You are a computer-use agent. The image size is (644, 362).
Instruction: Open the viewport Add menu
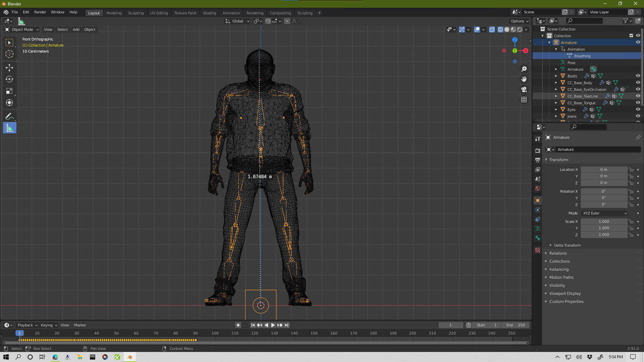pyautogui.click(x=76, y=29)
